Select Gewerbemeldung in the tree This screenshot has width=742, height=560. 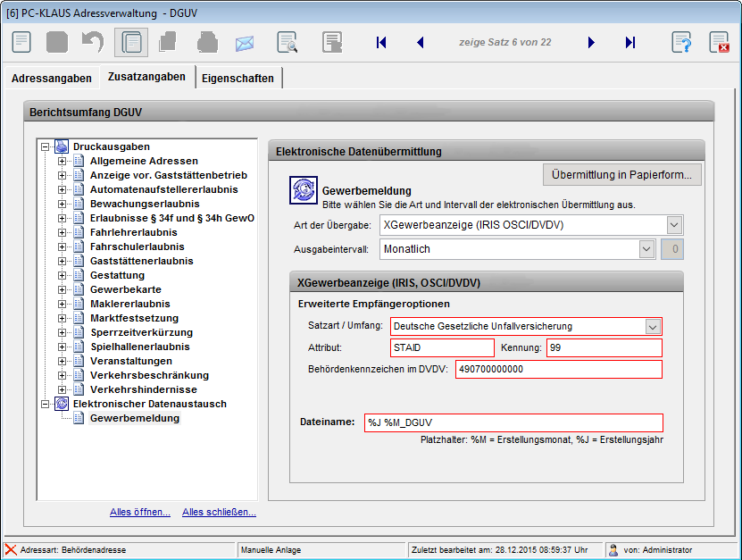pyautogui.click(x=134, y=418)
